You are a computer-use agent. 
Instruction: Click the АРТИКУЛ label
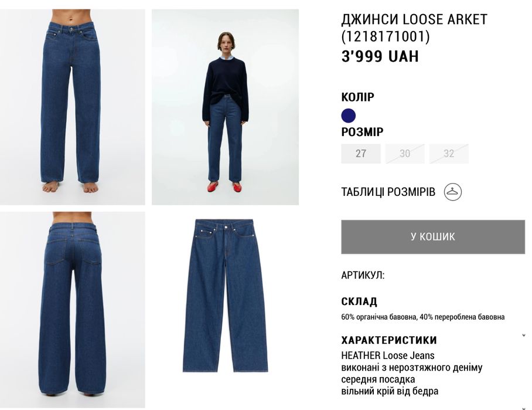pos(363,275)
